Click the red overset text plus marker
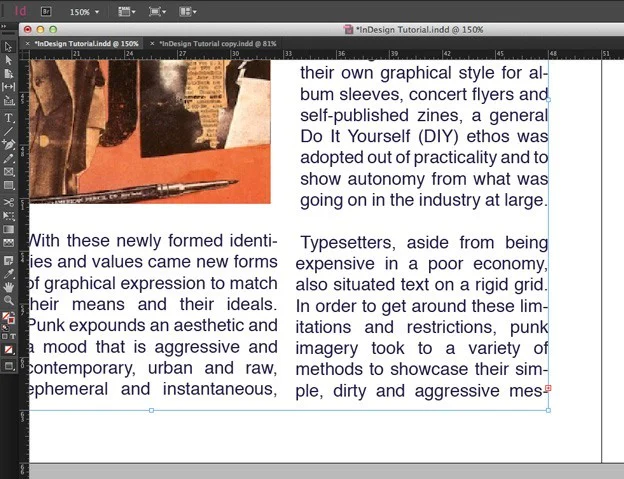This screenshot has height=479, width=624. click(x=548, y=388)
